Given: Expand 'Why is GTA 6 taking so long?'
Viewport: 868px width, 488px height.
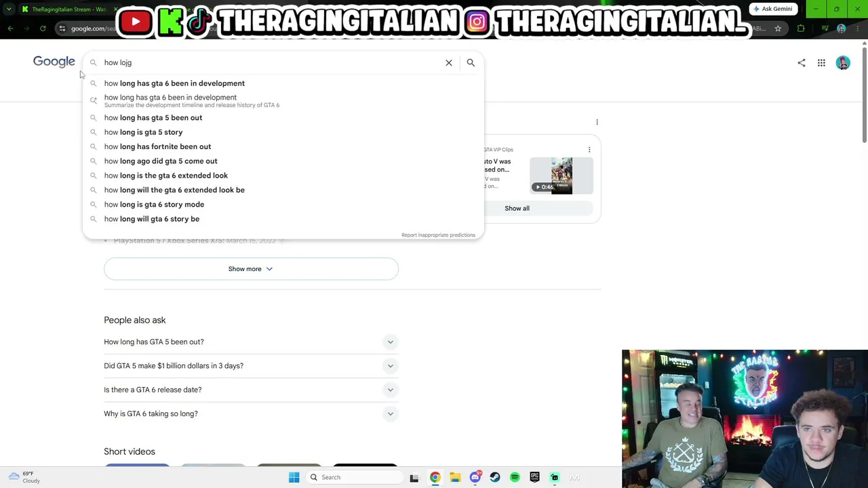Looking at the screenshot, I should pyautogui.click(x=251, y=413).
